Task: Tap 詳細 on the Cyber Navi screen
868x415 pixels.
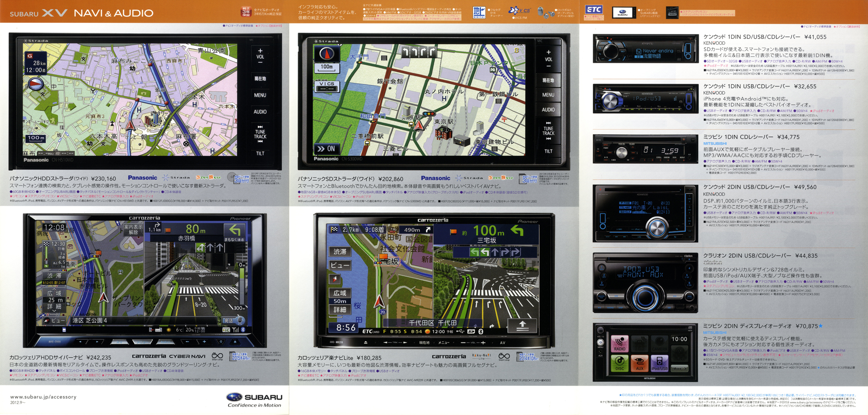Action: point(54,306)
